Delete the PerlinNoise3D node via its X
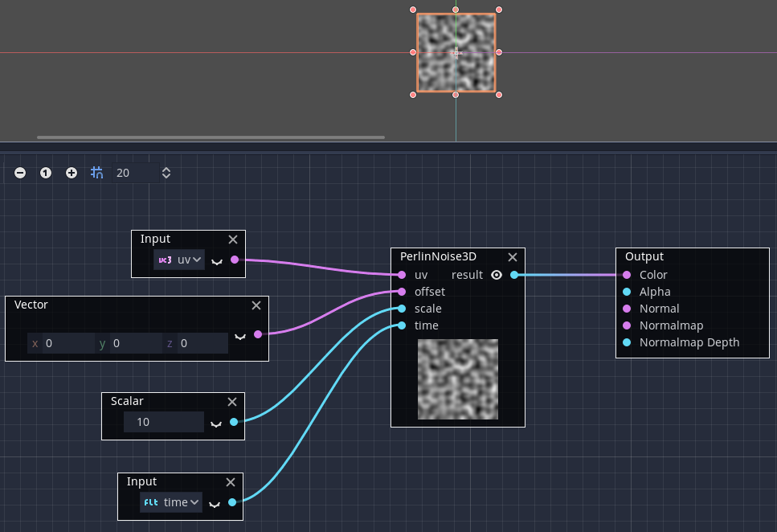 pyautogui.click(x=512, y=257)
